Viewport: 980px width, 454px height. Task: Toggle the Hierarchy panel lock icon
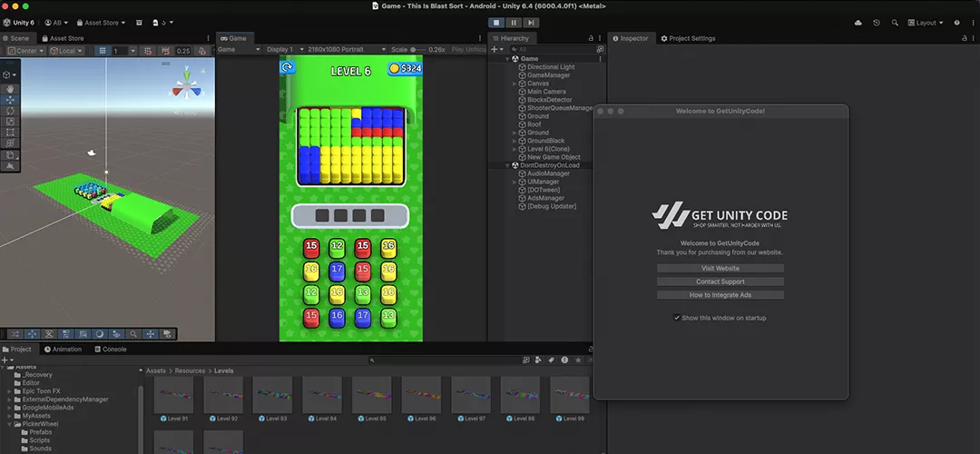592,38
